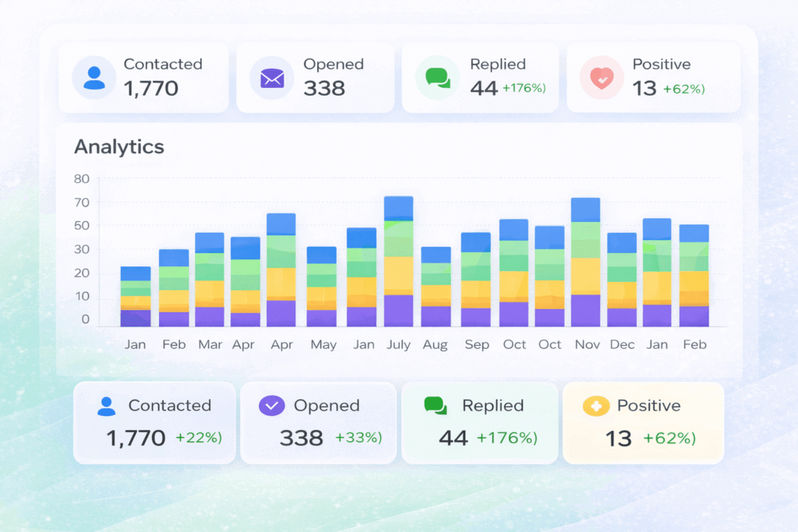The height and width of the screenshot is (532, 798).
Task: Click the May label on the x-axis
Action: [323, 344]
